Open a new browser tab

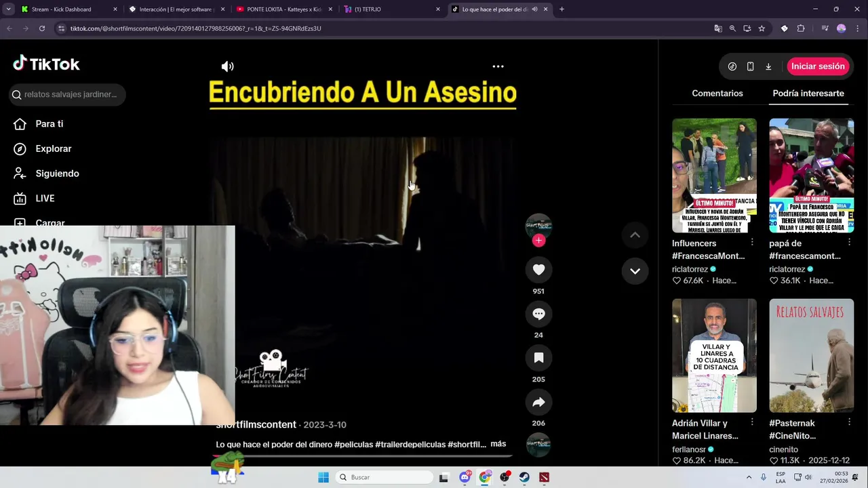(561, 9)
